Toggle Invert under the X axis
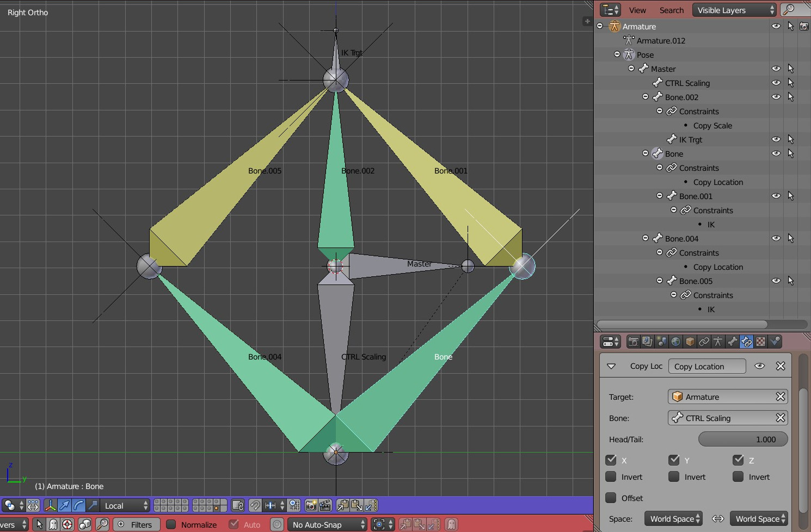This screenshot has height=532, width=811. point(611,477)
